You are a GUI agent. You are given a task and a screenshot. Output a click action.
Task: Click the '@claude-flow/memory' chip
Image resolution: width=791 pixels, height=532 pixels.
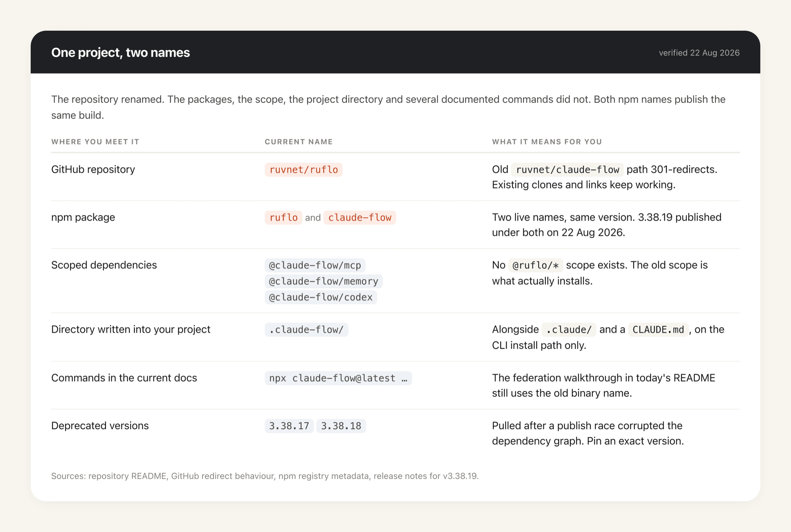(x=324, y=281)
